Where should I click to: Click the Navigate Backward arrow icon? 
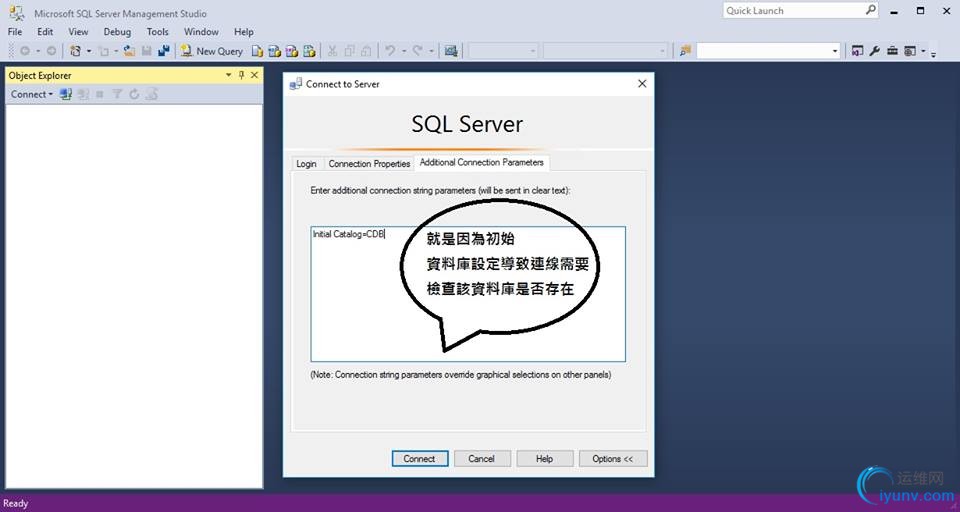pos(25,51)
